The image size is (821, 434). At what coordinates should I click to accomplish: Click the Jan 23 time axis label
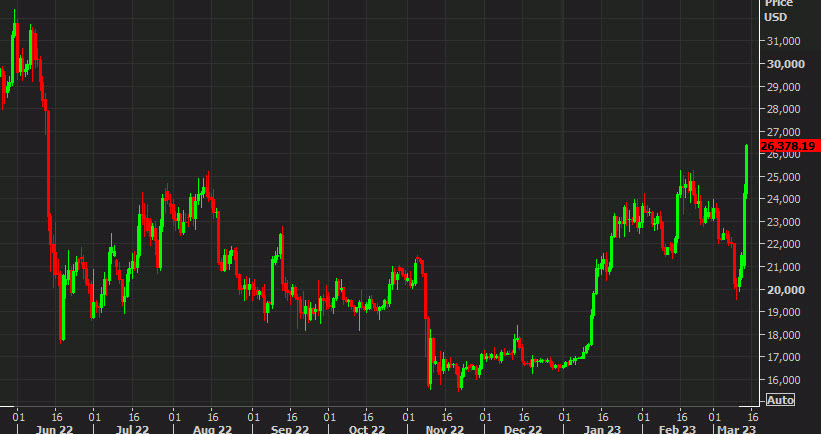coord(603,428)
